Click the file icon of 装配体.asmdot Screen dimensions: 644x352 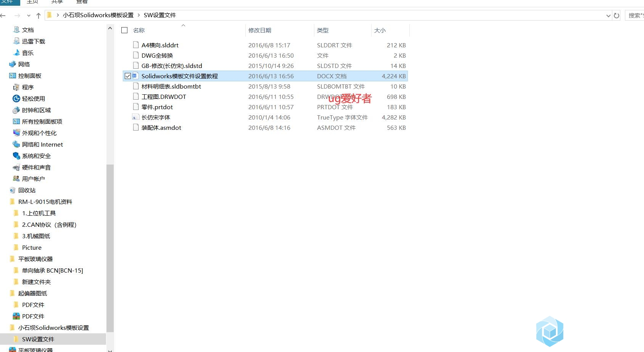(x=135, y=128)
